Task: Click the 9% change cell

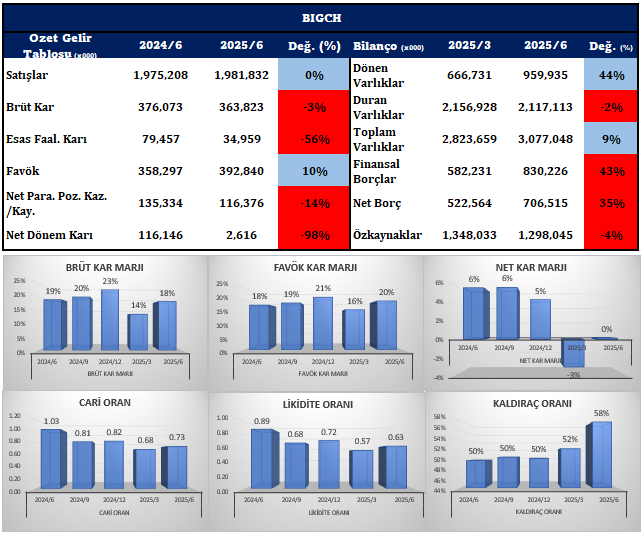Action: tap(611, 139)
